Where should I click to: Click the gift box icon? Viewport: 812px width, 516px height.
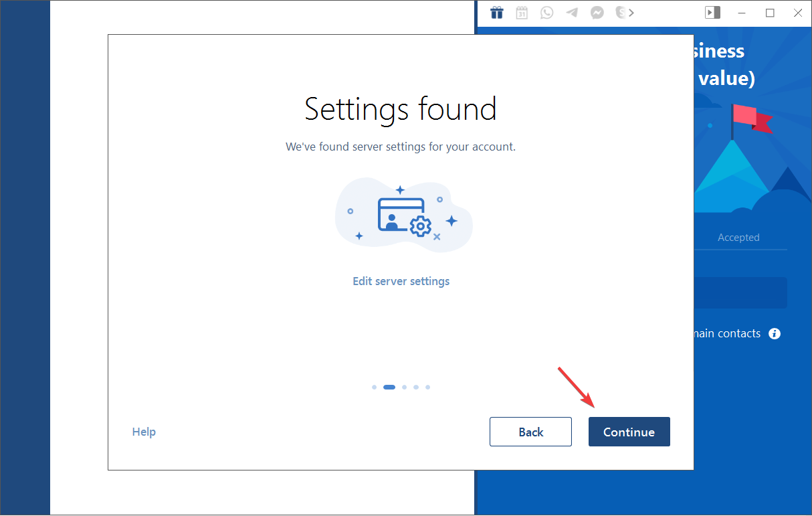pyautogui.click(x=496, y=13)
